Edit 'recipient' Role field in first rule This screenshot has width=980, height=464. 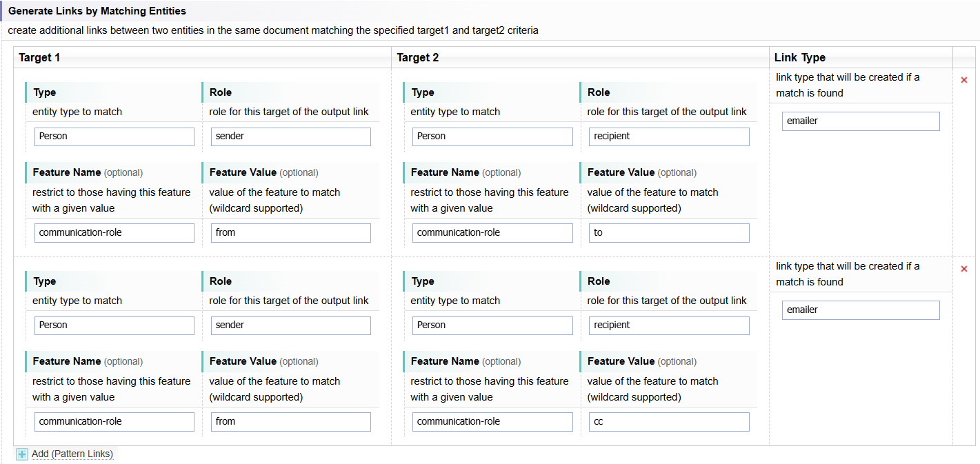pyautogui.click(x=668, y=137)
